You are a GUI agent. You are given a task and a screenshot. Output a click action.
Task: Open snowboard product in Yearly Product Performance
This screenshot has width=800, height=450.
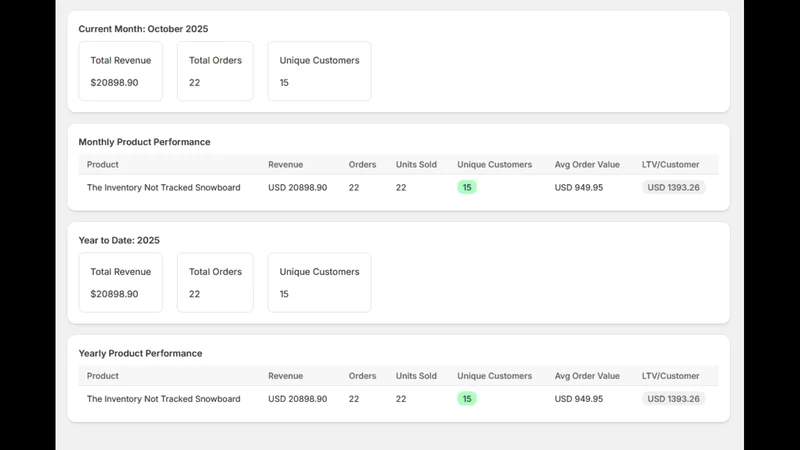(x=163, y=398)
